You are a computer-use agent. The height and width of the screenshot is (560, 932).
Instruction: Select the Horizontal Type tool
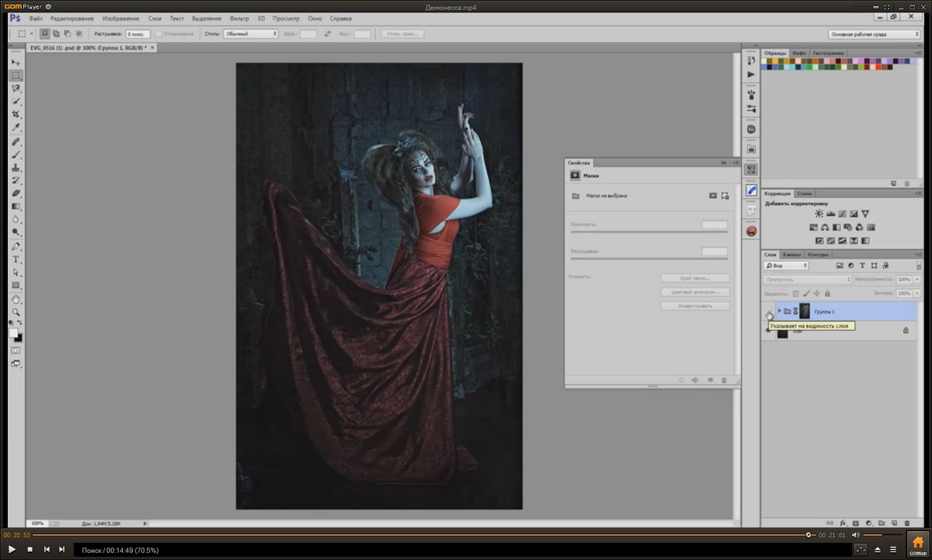pos(16,259)
